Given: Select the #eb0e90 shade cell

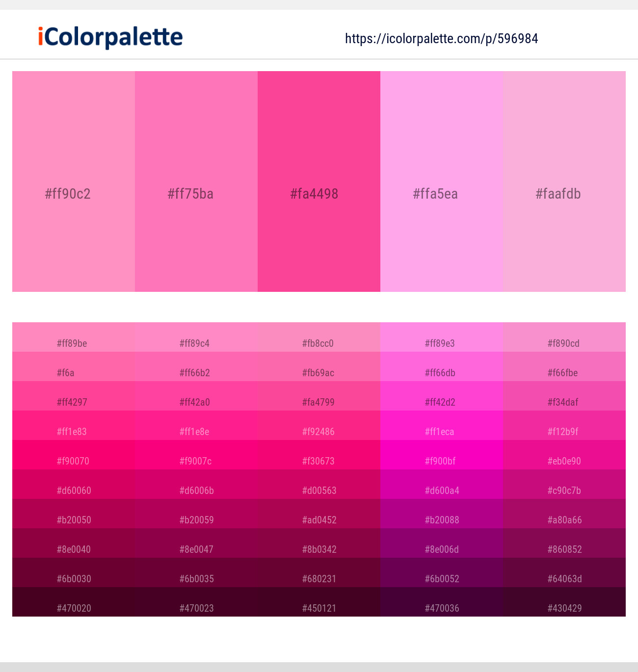Looking at the screenshot, I should pyautogui.click(x=564, y=455).
